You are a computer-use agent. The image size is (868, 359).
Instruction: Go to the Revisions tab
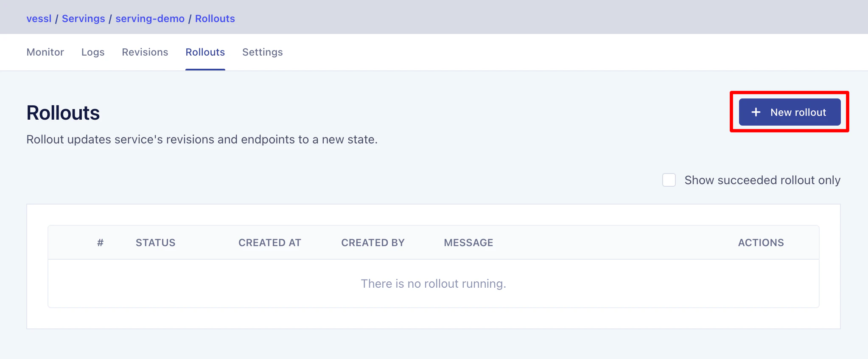point(145,52)
